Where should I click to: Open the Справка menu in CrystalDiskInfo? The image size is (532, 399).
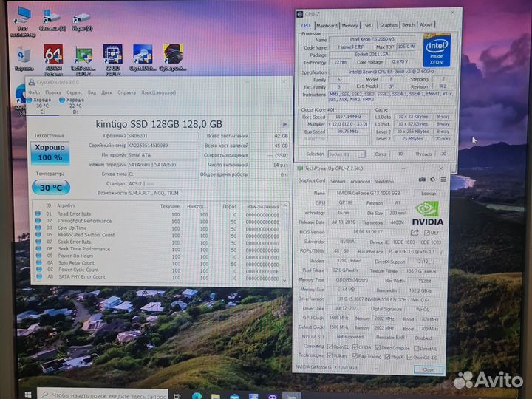pos(126,92)
